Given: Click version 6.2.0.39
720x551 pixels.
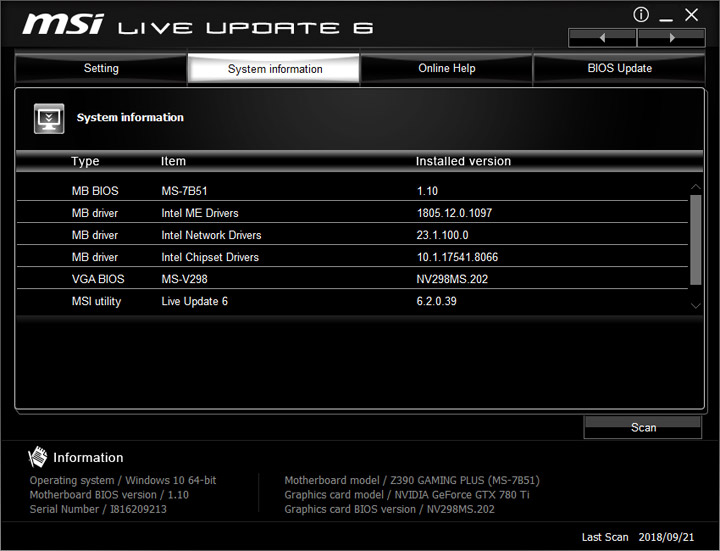Looking at the screenshot, I should point(436,301).
